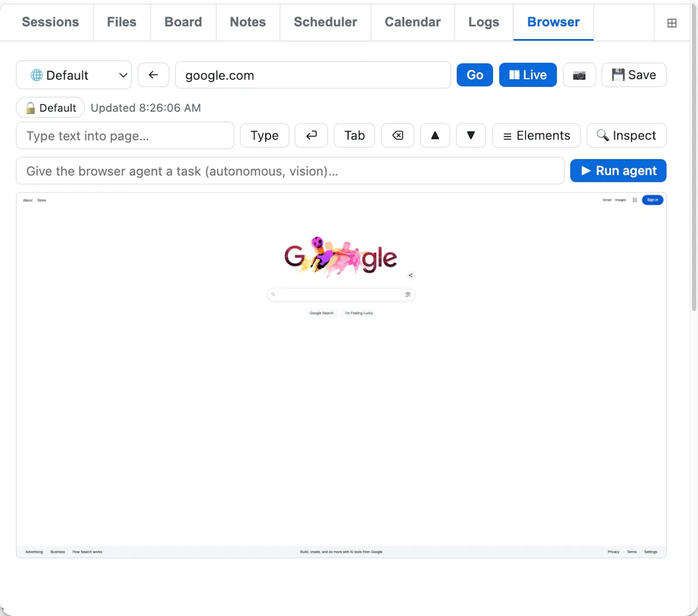This screenshot has width=698, height=616.
Task: Click the Tab key button
Action: coord(354,136)
